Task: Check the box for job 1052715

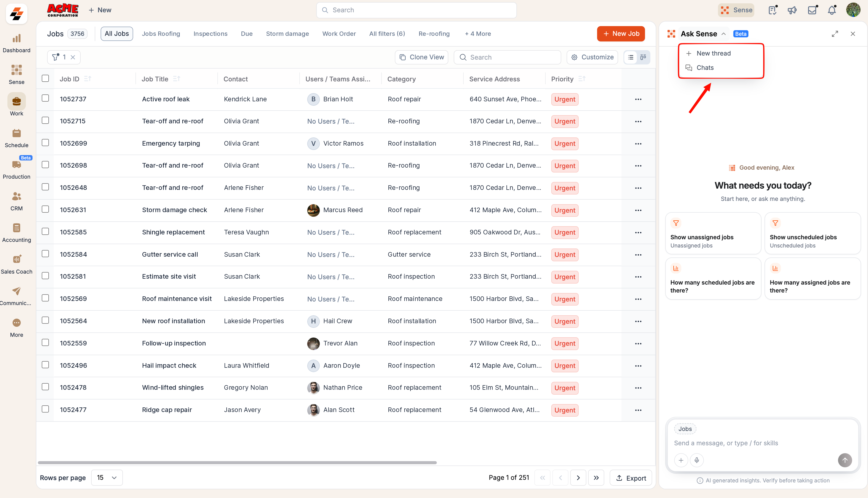Action: (45, 120)
